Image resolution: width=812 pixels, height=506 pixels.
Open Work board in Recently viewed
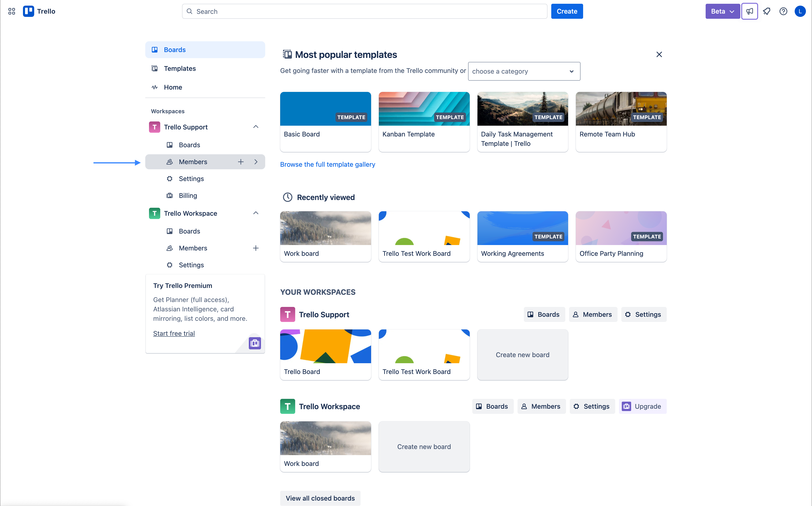[x=325, y=237]
